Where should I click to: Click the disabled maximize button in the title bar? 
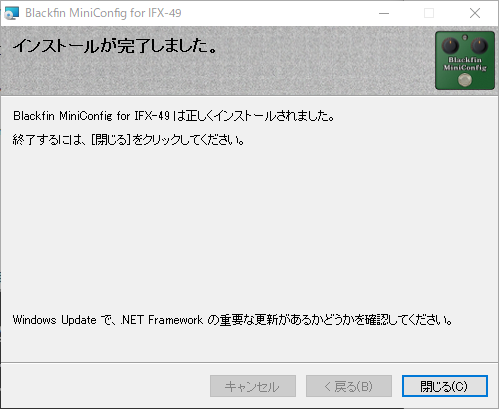[x=429, y=13]
